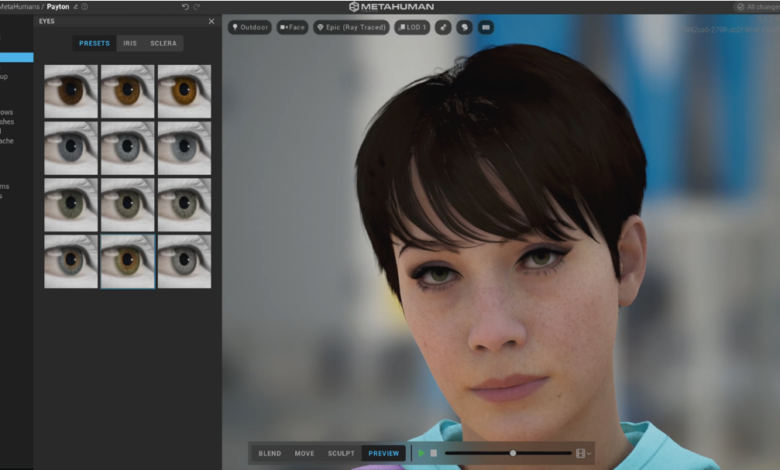Image resolution: width=780 pixels, height=470 pixels.
Task: Select the blue eye with brown center preset
Action: coord(71,262)
